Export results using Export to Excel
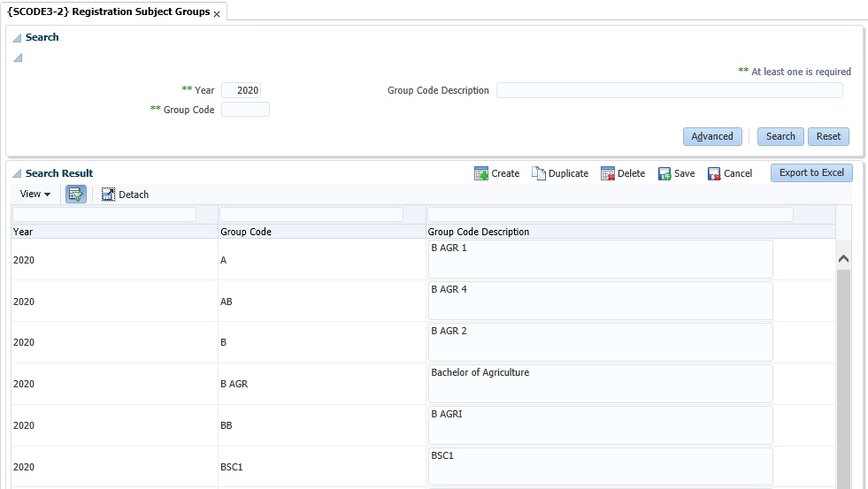This screenshot has height=489, width=868. pos(810,173)
